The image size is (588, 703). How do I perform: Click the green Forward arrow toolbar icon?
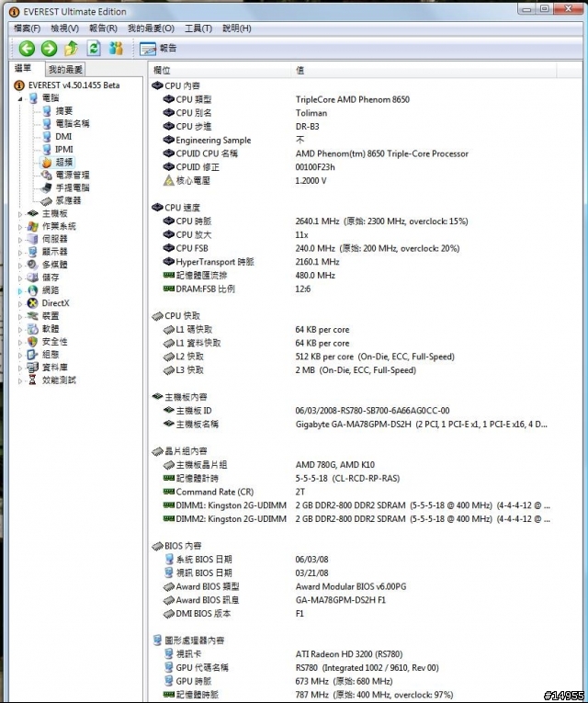pyautogui.click(x=50, y=49)
